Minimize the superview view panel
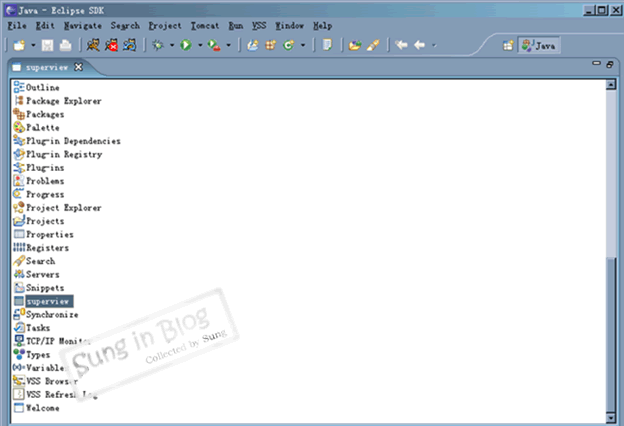Screen dimensions: 624x426 click(x=596, y=63)
